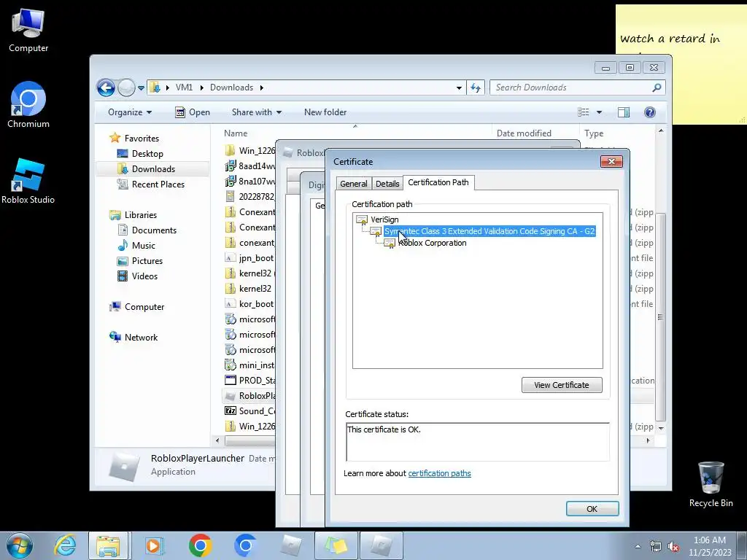Click OK in the Certificate dialog
This screenshot has width=747, height=560.
[x=592, y=508]
